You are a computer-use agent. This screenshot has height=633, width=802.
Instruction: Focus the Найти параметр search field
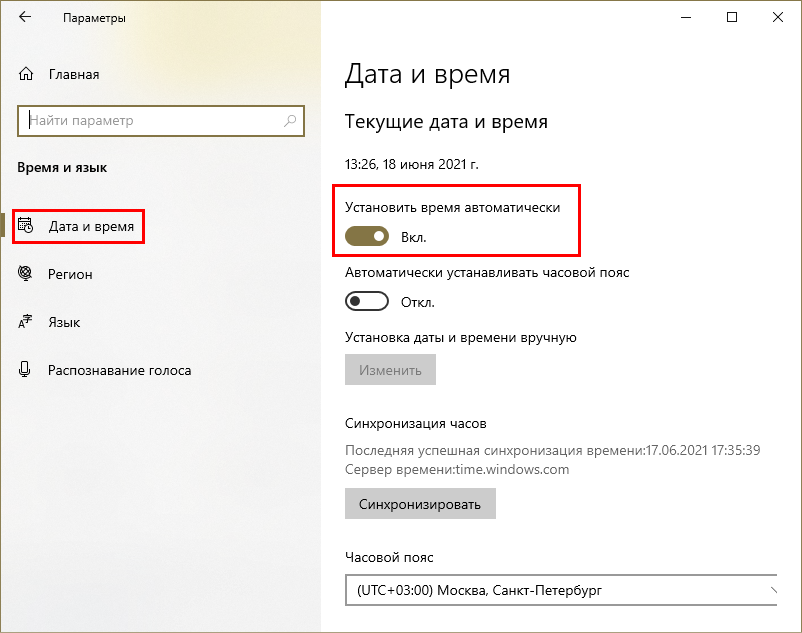pyautogui.click(x=150, y=121)
